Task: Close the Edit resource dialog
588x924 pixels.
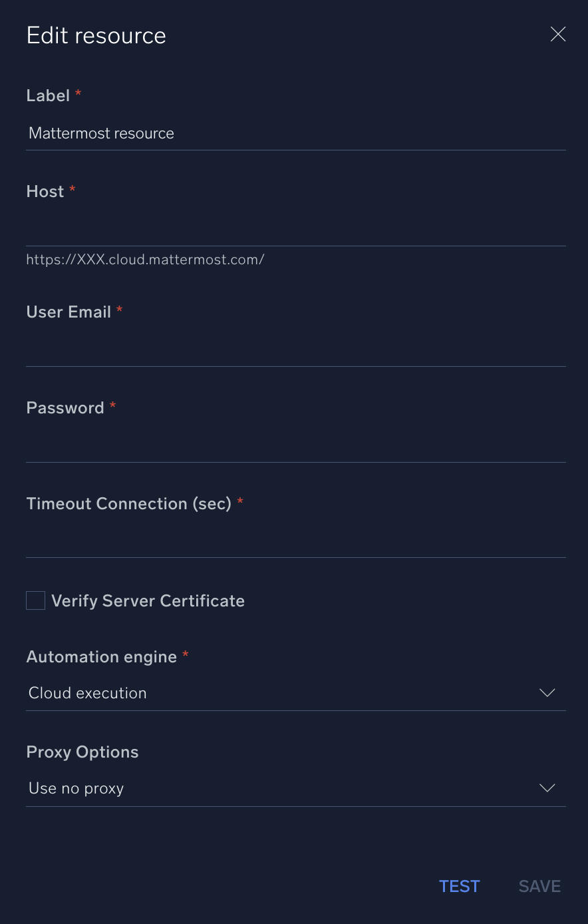Action: click(558, 34)
